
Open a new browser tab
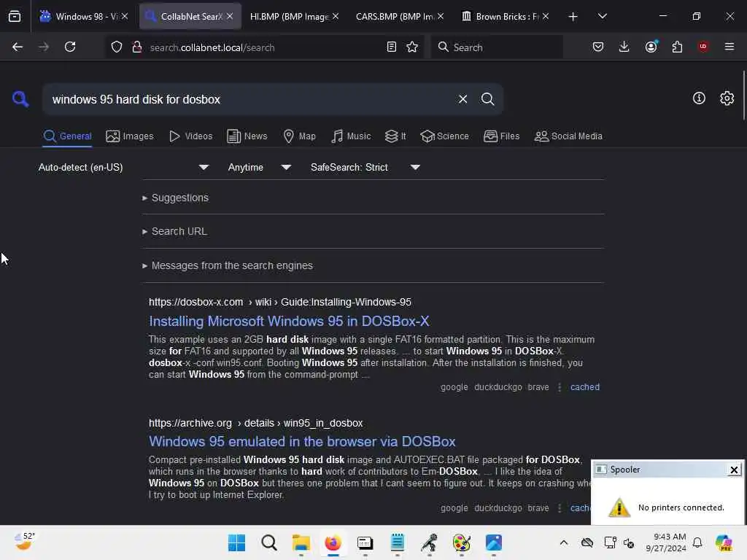(x=573, y=17)
